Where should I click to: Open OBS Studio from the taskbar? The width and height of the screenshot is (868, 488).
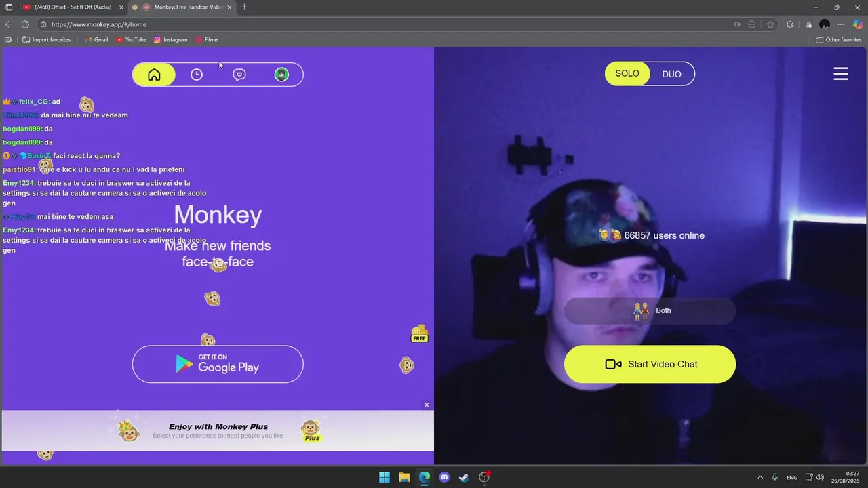pyautogui.click(x=484, y=477)
